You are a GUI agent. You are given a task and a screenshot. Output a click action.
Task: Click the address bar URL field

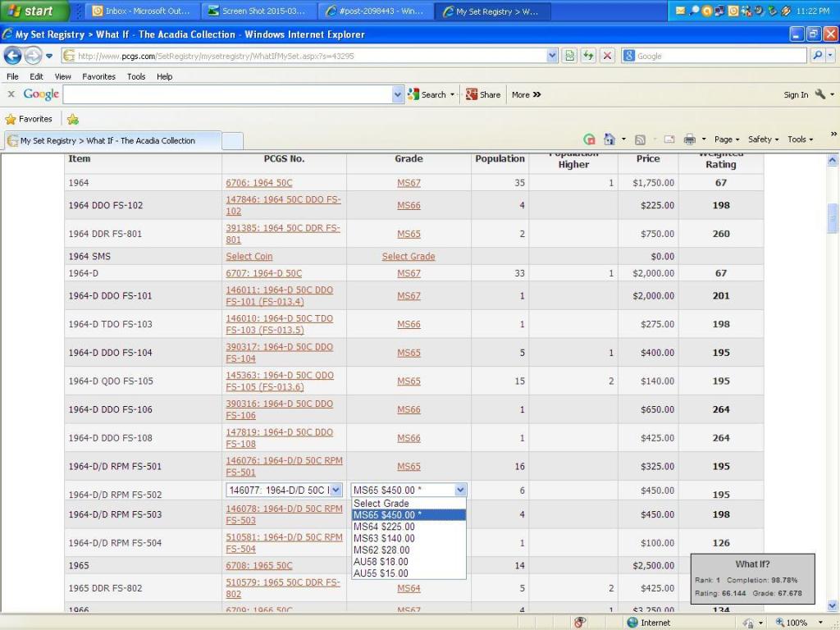tap(305, 56)
